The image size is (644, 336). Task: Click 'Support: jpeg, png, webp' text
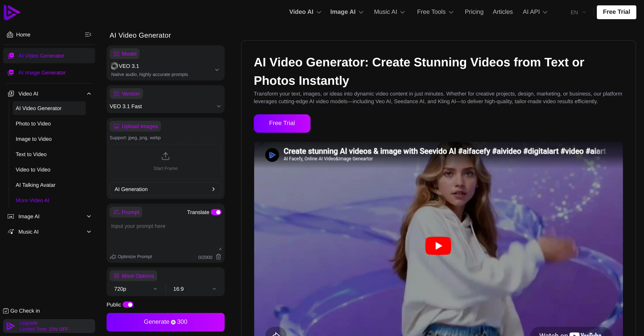pyautogui.click(x=135, y=138)
